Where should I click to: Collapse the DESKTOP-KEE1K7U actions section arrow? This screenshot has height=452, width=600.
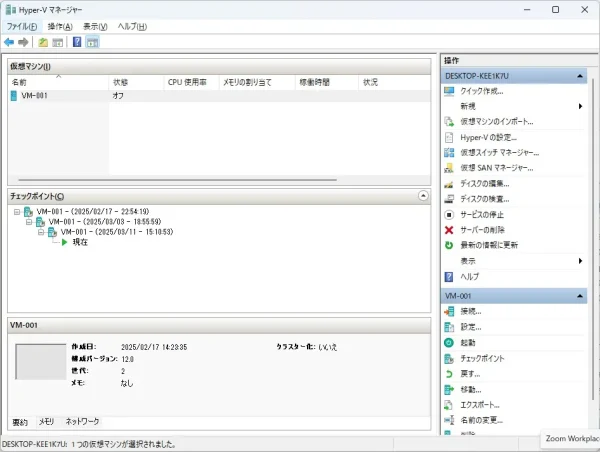tap(580, 76)
